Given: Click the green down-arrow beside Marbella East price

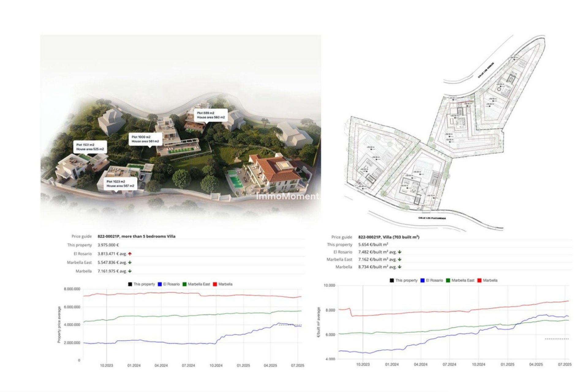Looking at the screenshot, I should point(130,262).
